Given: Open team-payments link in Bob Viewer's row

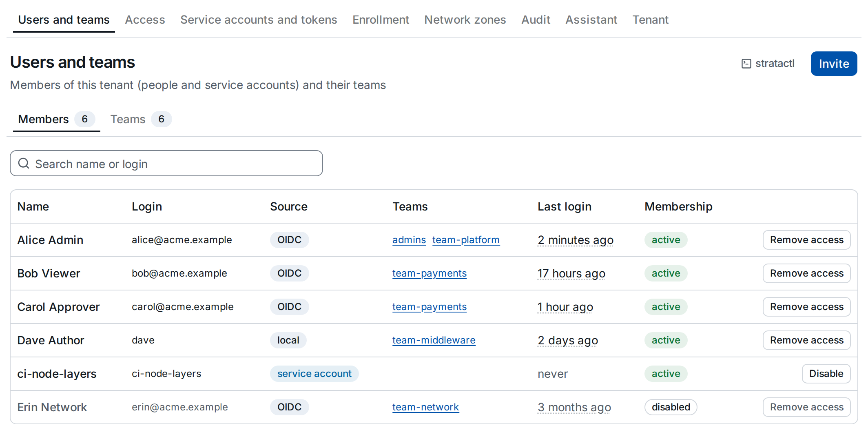Looking at the screenshot, I should coord(429,273).
